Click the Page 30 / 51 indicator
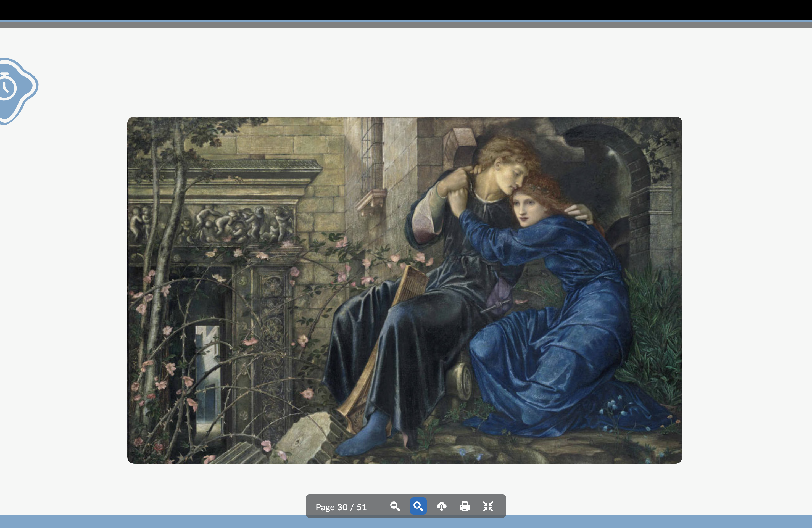 (341, 507)
